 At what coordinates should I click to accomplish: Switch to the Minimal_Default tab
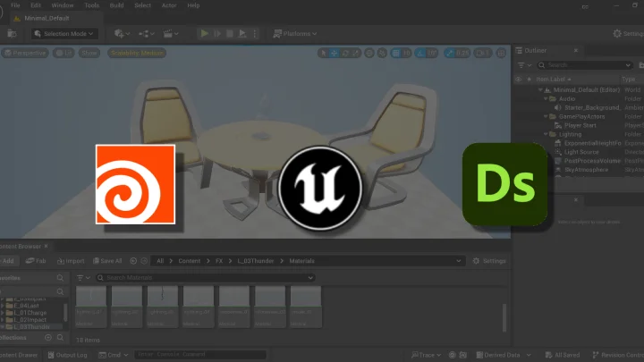(x=47, y=18)
